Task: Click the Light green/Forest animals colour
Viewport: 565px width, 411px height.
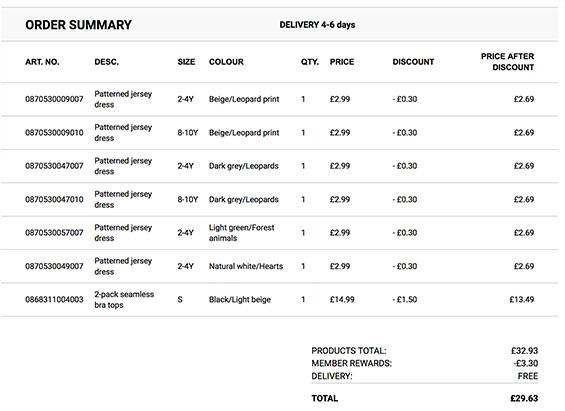Action: coord(241,233)
